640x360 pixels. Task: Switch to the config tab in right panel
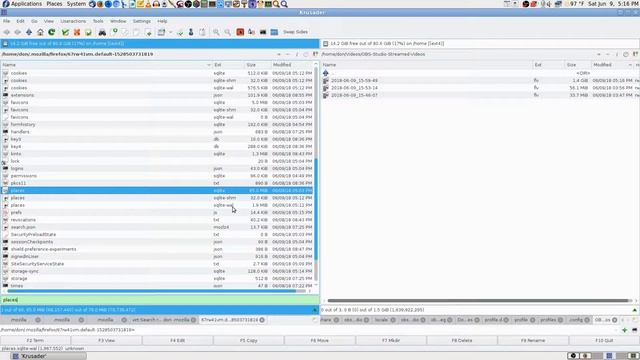[x=579, y=320]
